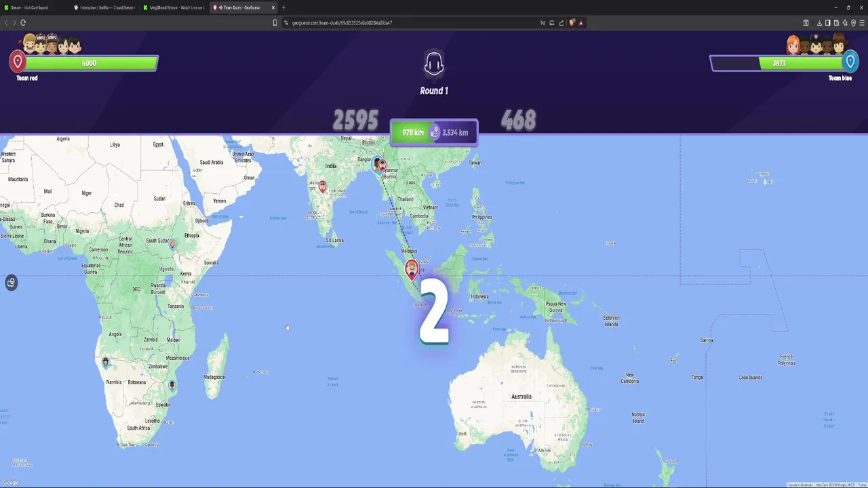Click the share icon in the address bar
The image size is (868, 488).
561,22
